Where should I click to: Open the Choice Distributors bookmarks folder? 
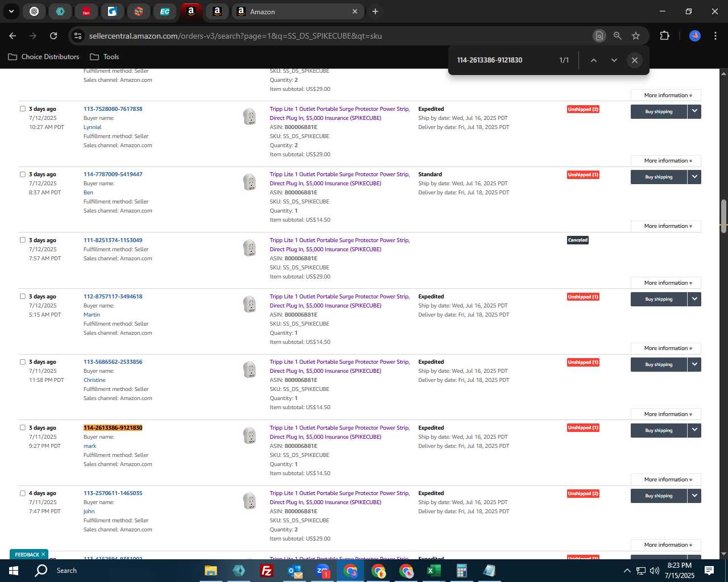(44, 57)
